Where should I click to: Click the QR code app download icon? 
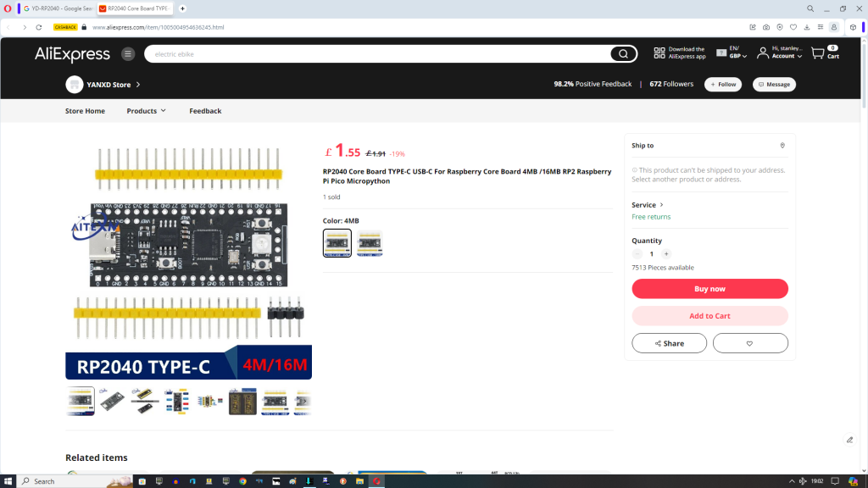click(659, 53)
